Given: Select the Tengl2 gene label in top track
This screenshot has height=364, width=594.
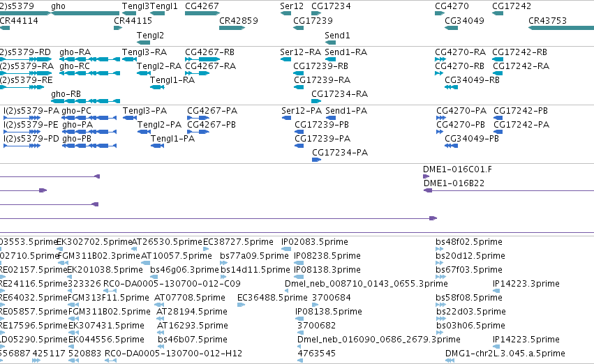Looking at the screenshot, I should pyautogui.click(x=150, y=35).
